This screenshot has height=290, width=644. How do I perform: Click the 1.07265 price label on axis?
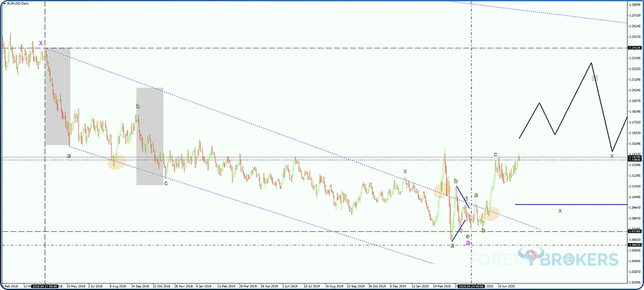634,231
